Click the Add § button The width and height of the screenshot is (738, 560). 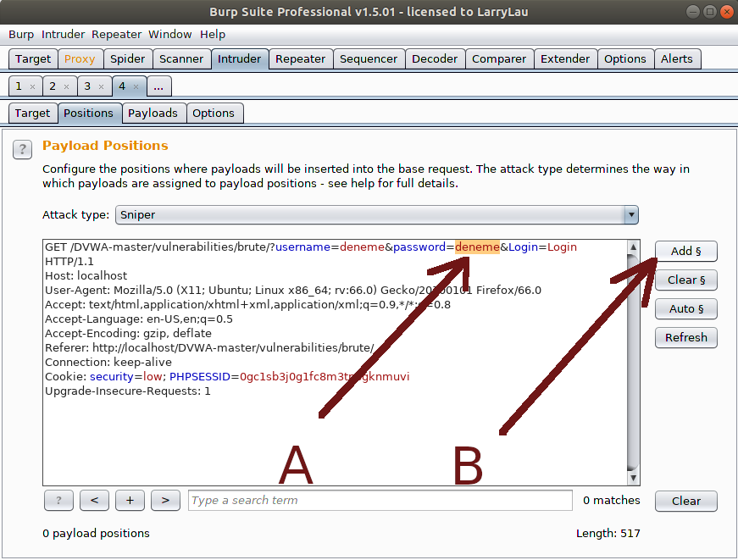tap(685, 252)
